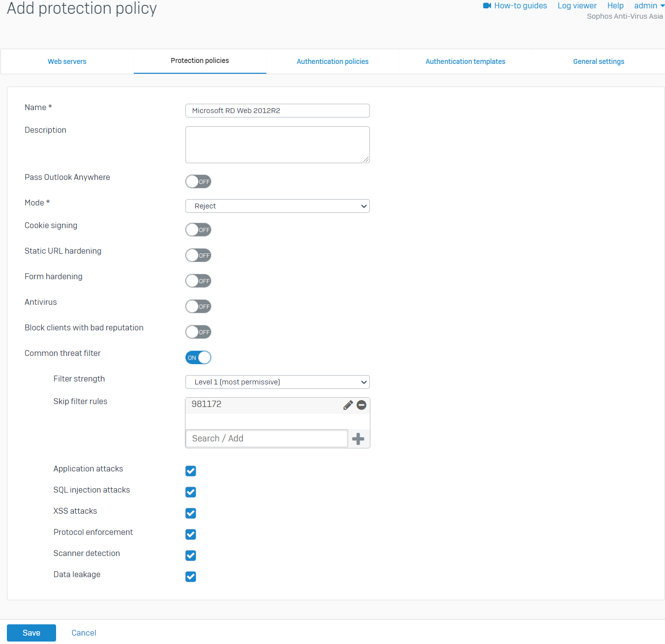Screen dimensions: 665x644
Task: Enable Pass Outlook Anywhere
Action: click(x=198, y=181)
